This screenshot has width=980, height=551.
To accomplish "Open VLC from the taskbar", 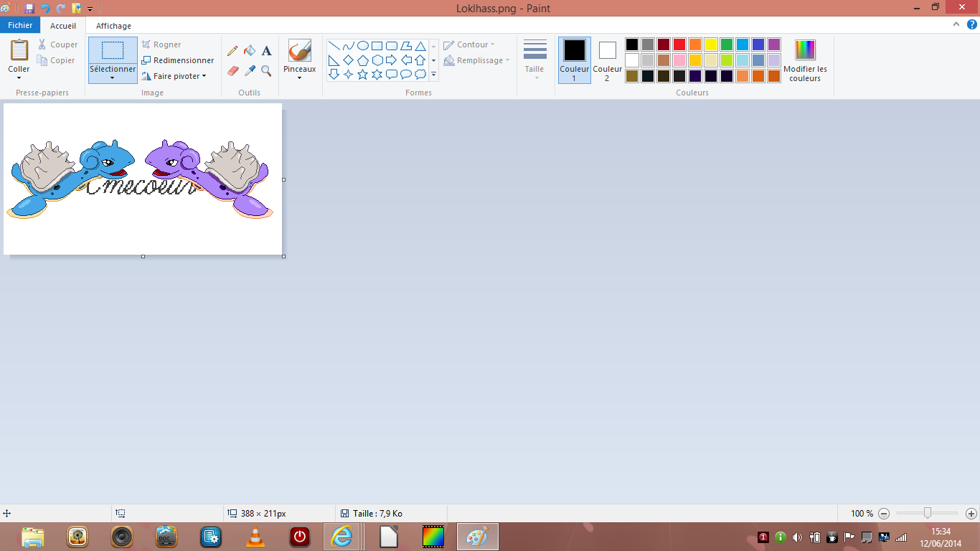I will tap(255, 537).
